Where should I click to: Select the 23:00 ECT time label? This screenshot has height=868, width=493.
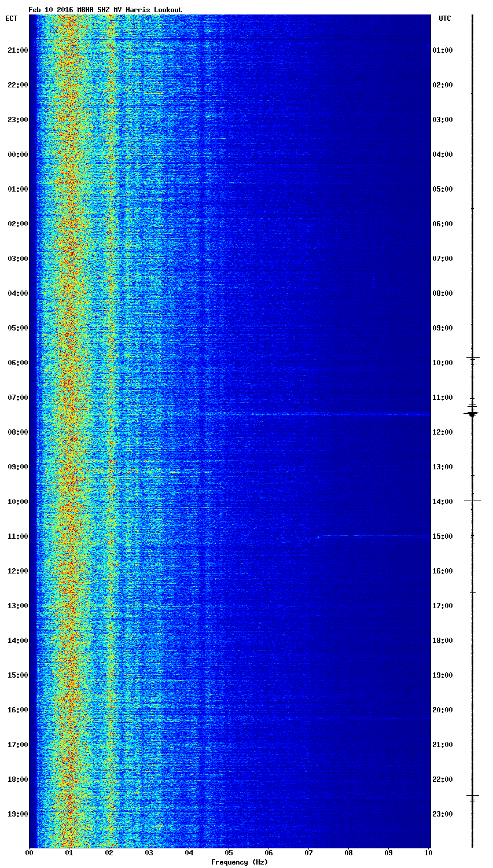point(17,120)
